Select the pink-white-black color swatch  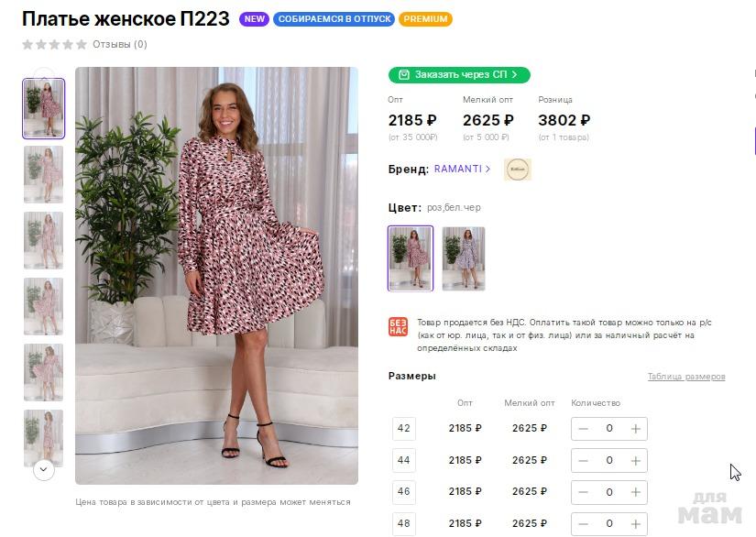coord(410,258)
